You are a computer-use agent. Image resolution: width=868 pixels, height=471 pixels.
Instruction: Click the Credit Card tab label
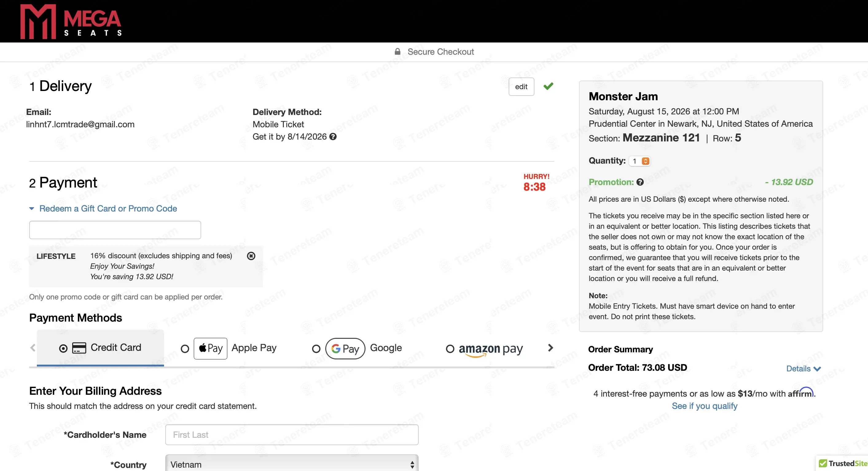[x=116, y=347]
